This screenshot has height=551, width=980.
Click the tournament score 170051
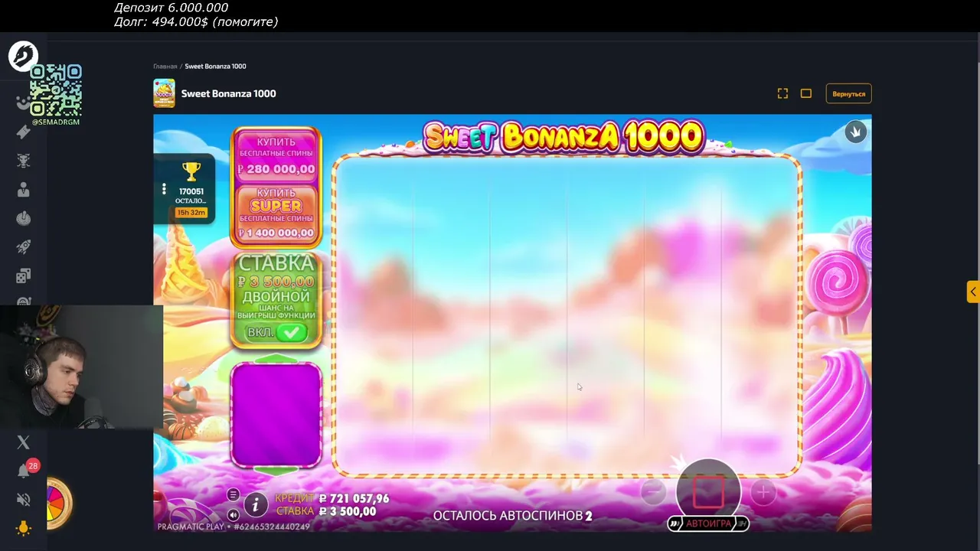click(x=191, y=192)
